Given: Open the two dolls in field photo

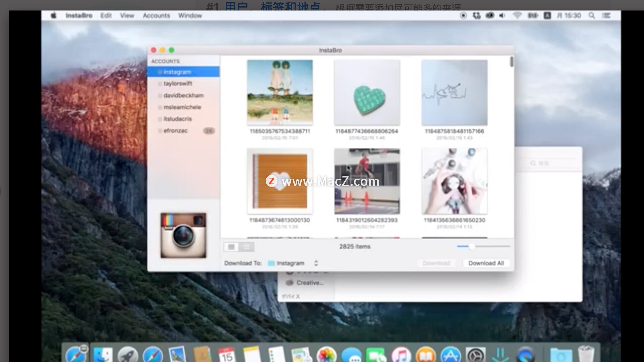Looking at the screenshot, I should (280, 93).
